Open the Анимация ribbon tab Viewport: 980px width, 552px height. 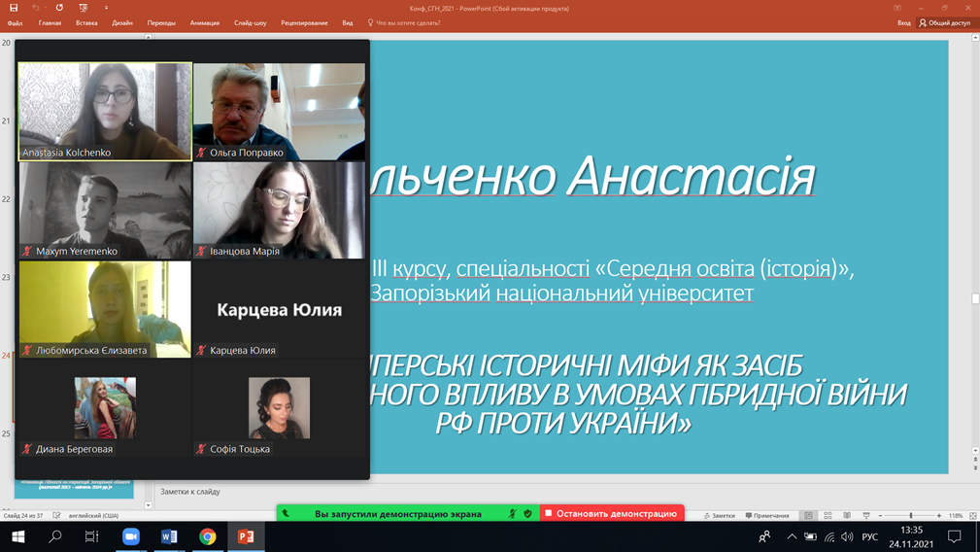[204, 22]
